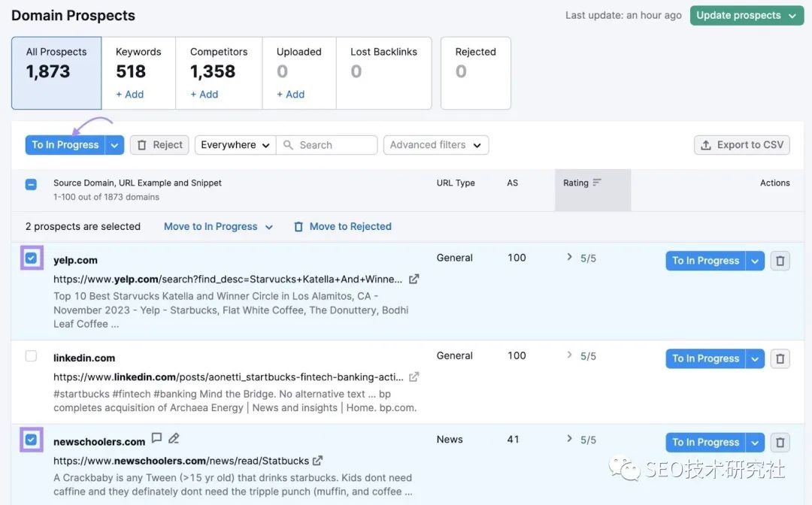The height and width of the screenshot is (505, 812).
Task: Uncheck the newschoolers.com checkbox
Action: click(x=31, y=440)
